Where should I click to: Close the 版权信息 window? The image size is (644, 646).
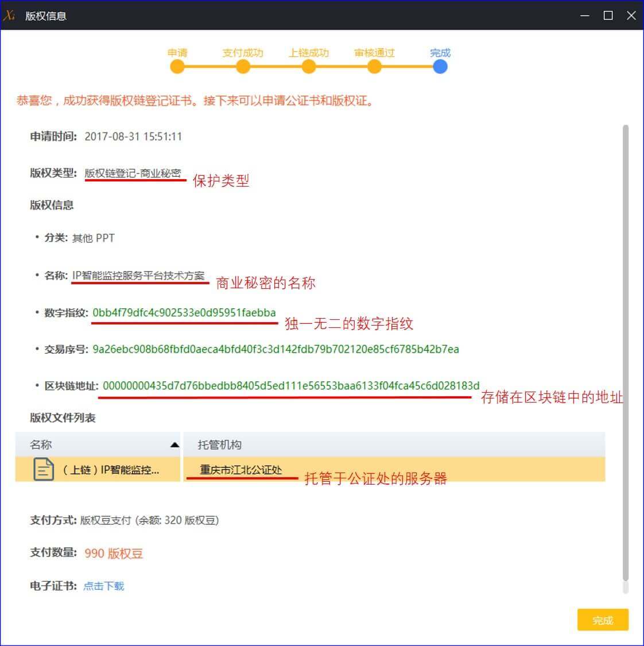tap(631, 16)
